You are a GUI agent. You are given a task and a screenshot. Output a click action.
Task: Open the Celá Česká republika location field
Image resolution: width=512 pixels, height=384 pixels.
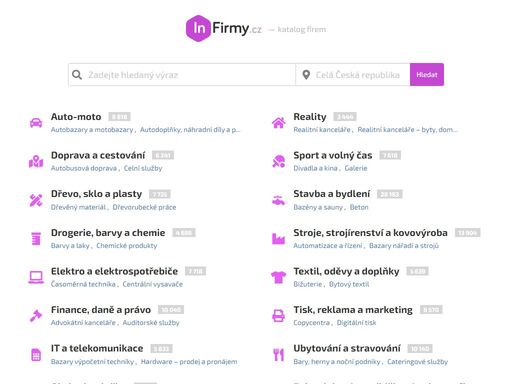click(x=353, y=75)
